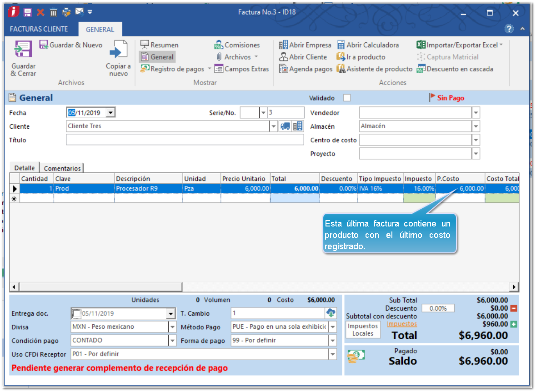
Task: Click the exchange rate download icon
Action: click(331, 313)
